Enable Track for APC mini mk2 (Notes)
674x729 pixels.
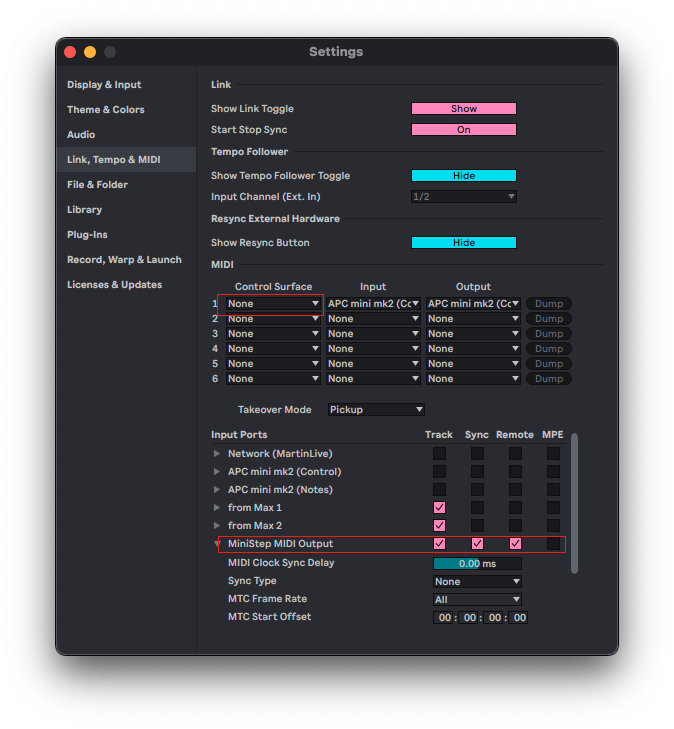(439, 490)
